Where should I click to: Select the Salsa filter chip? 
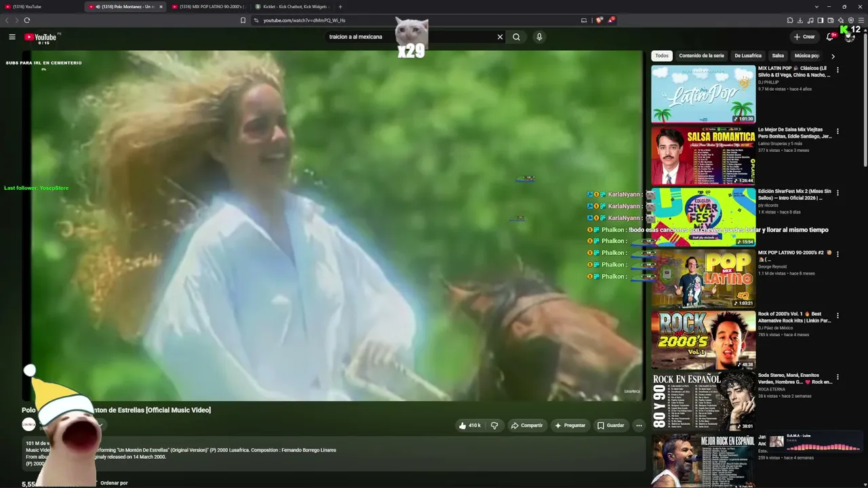(x=778, y=56)
